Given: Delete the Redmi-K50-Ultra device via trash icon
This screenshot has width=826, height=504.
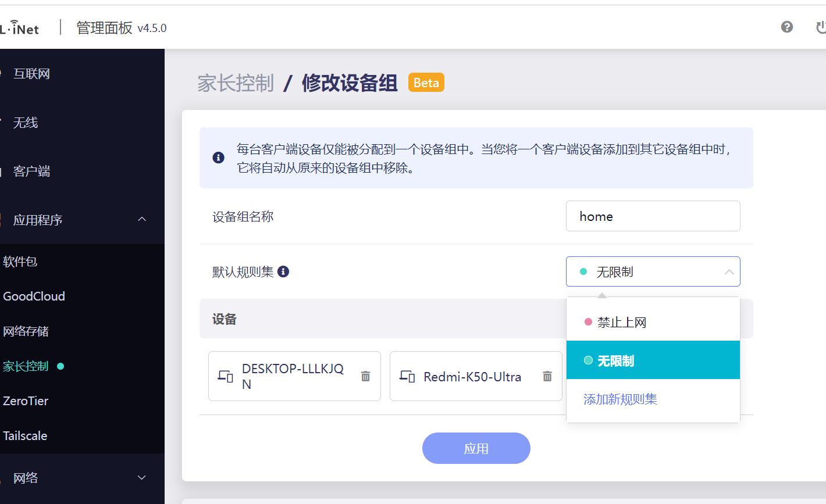Looking at the screenshot, I should 547,376.
